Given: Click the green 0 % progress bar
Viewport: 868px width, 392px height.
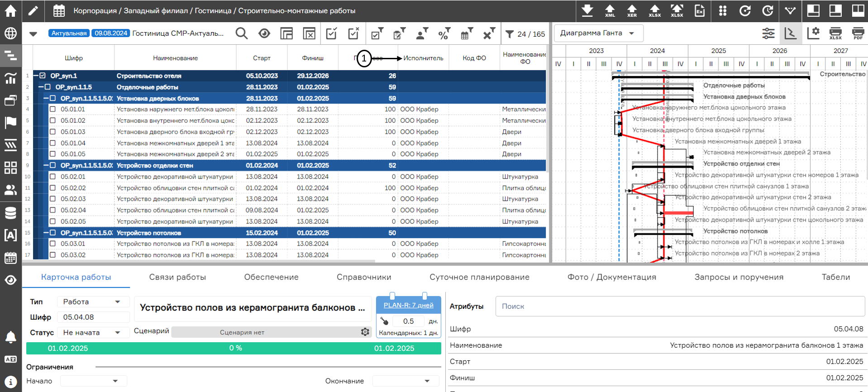Looking at the screenshot, I should click(234, 348).
